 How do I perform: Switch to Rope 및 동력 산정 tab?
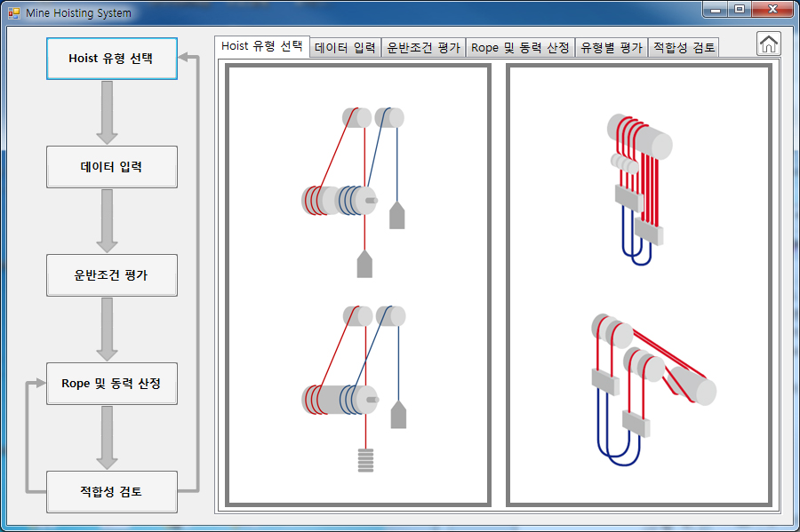[x=520, y=48]
